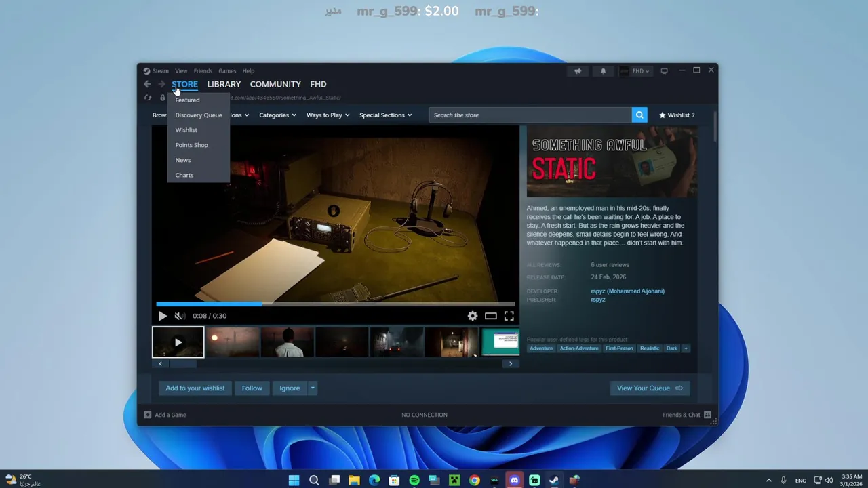Image resolution: width=868 pixels, height=488 pixels.
Task: Select News in the Store menu
Action: click(x=183, y=160)
